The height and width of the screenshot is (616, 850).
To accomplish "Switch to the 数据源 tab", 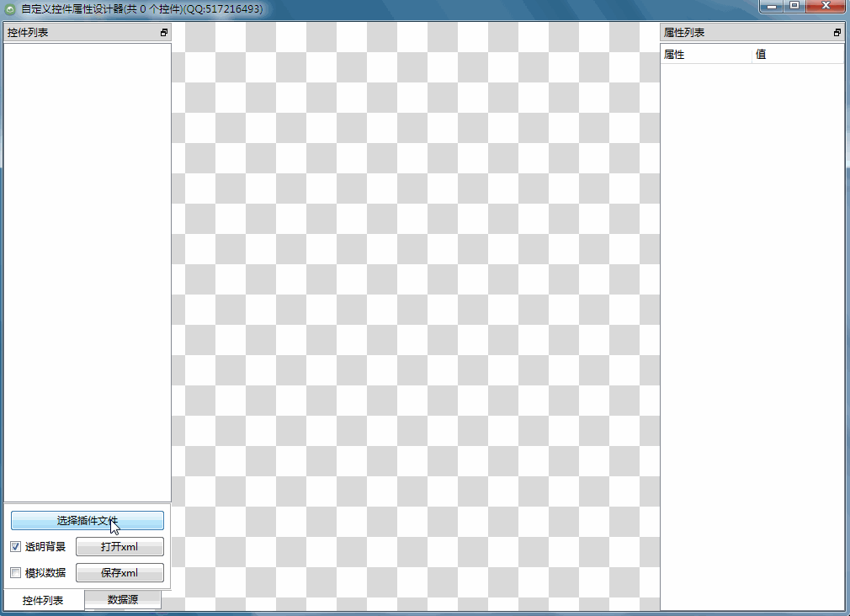I will tap(123, 600).
